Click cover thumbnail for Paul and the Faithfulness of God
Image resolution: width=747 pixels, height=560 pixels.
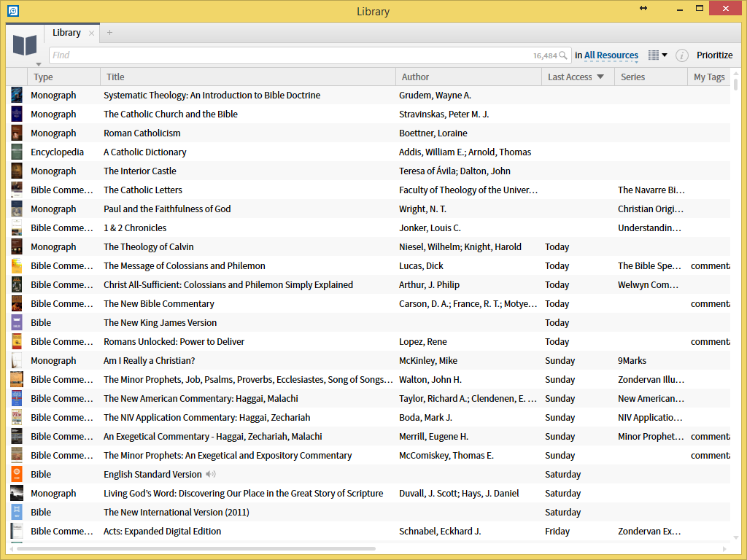pos(17,209)
